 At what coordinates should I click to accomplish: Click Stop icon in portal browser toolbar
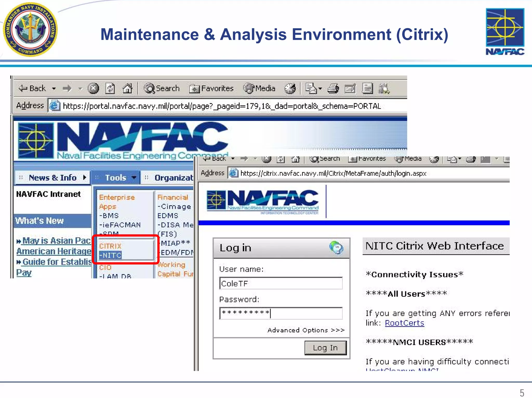pyautogui.click(x=93, y=88)
